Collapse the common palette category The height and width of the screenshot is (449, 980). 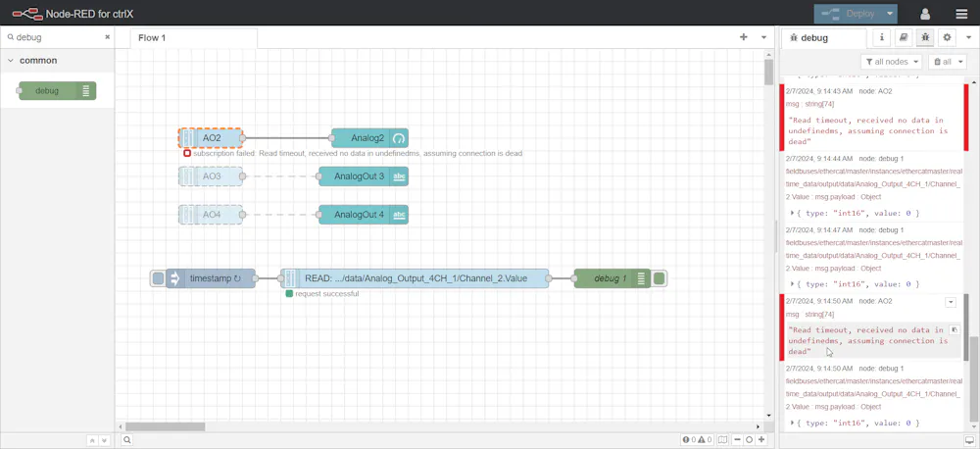coord(11,61)
